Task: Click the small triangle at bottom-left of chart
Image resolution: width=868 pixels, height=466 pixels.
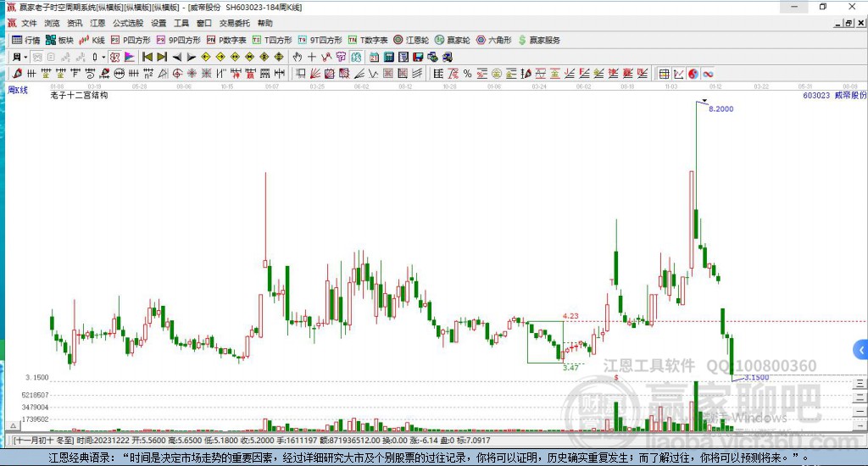Action: pos(13,425)
